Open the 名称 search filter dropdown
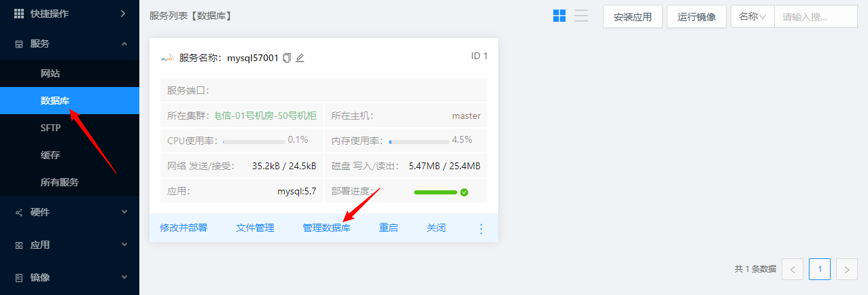The width and height of the screenshot is (868, 295). pos(752,16)
